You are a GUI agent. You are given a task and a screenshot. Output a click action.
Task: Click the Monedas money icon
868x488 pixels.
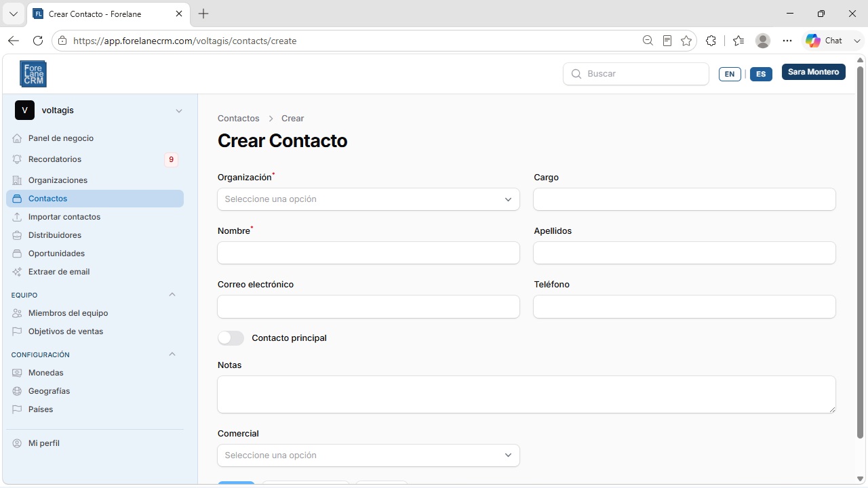(x=17, y=373)
